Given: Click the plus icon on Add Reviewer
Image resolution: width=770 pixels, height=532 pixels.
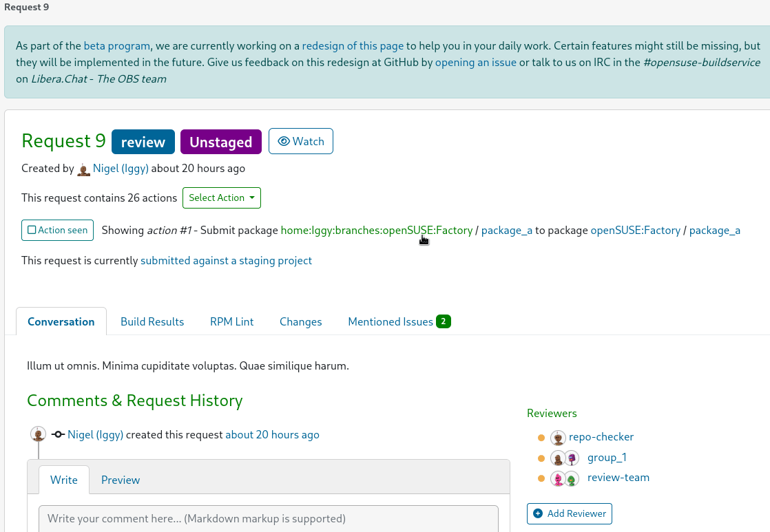Looking at the screenshot, I should tap(538, 513).
